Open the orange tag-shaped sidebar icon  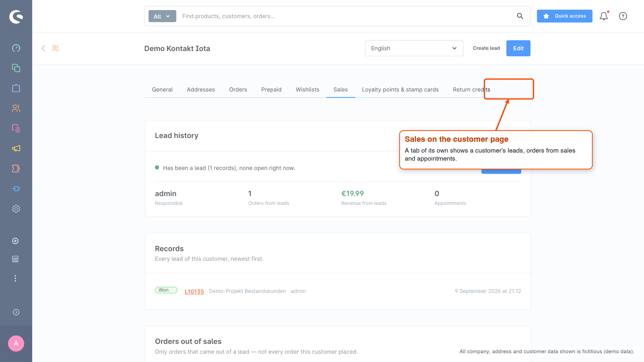(x=16, y=169)
